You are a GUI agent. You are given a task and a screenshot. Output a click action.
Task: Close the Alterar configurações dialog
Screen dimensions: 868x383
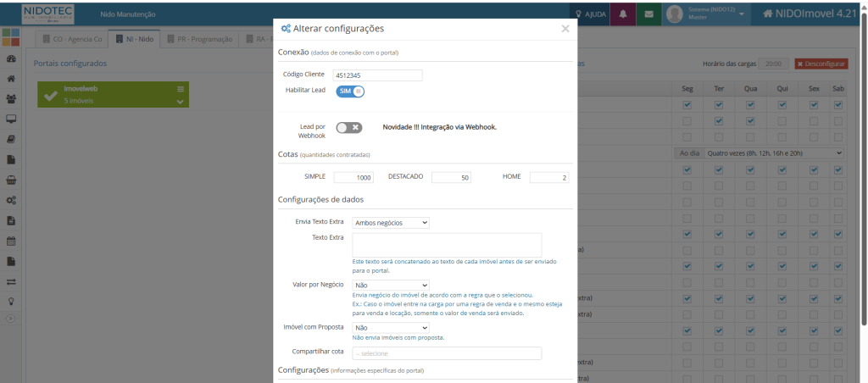tap(565, 29)
